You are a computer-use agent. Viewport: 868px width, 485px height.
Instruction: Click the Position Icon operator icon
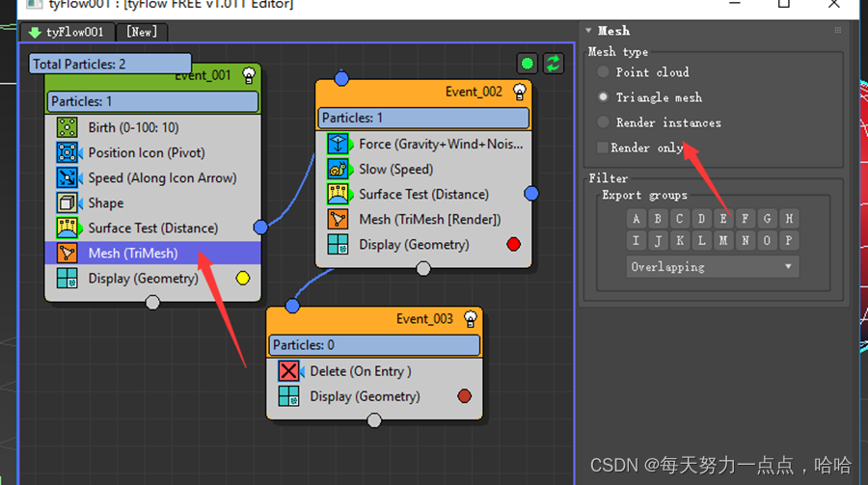(x=67, y=152)
